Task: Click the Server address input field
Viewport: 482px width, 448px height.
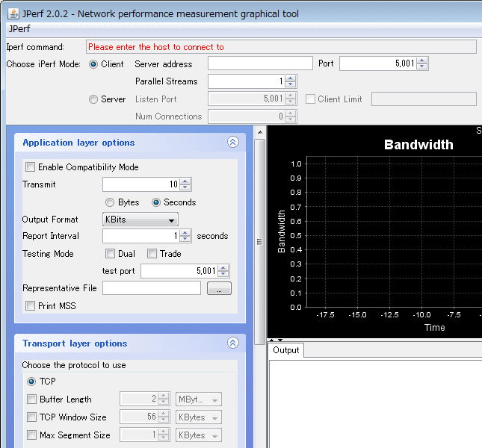Action: (260, 63)
